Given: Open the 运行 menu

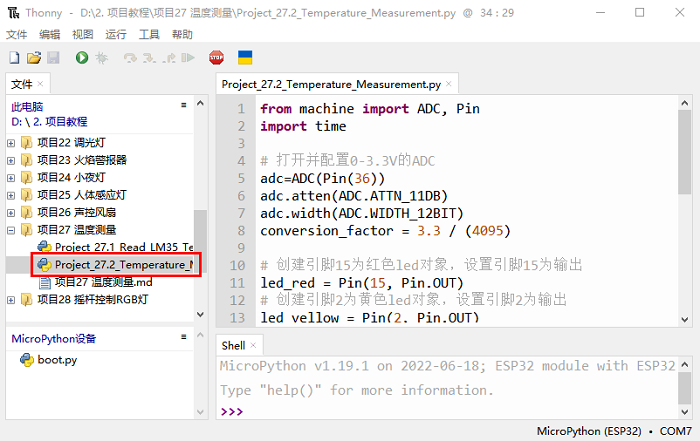Looking at the screenshot, I should (x=116, y=34).
